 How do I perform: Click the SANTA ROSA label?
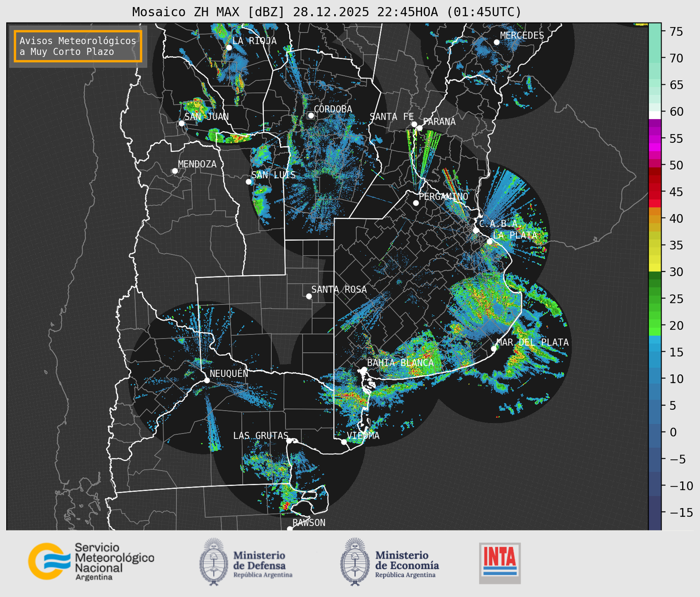point(339,289)
